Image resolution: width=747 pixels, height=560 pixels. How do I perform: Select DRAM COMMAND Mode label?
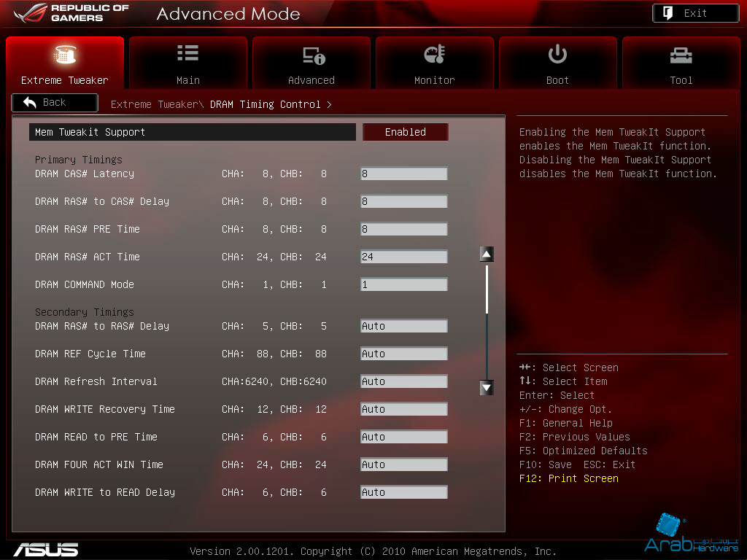(x=85, y=284)
